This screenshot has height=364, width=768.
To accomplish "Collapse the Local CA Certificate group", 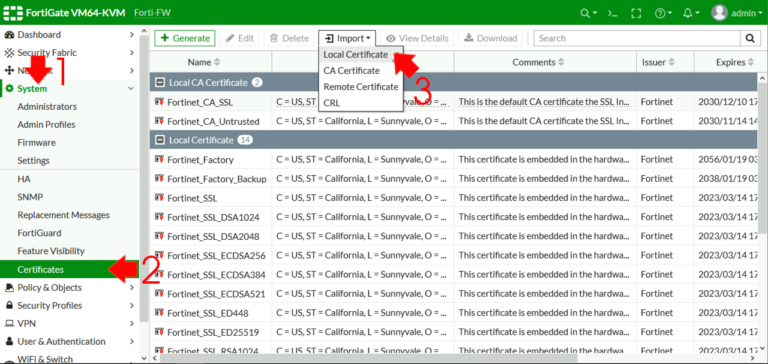I will click(159, 82).
